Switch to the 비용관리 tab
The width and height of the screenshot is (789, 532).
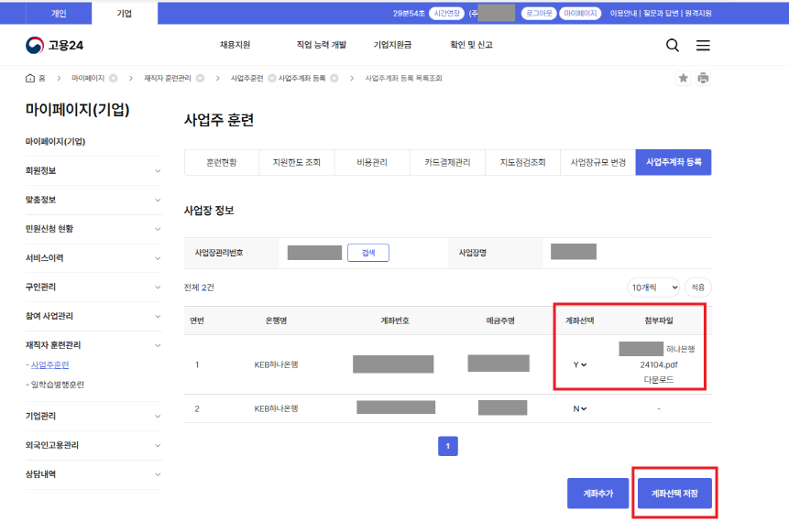pyautogui.click(x=372, y=162)
